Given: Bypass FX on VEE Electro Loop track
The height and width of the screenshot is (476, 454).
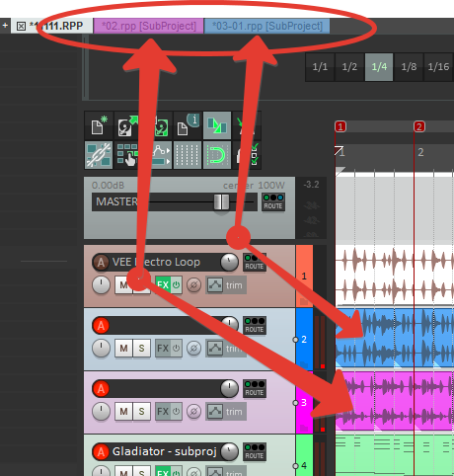Looking at the screenshot, I should [177, 285].
